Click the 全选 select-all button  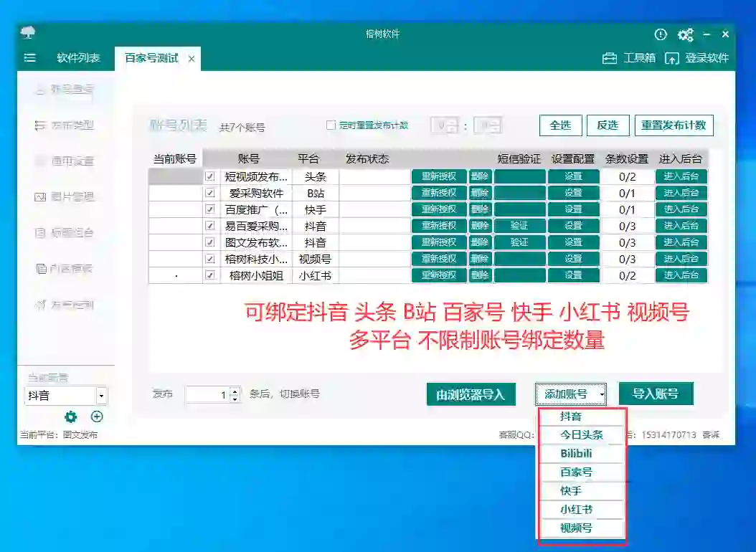(x=560, y=125)
